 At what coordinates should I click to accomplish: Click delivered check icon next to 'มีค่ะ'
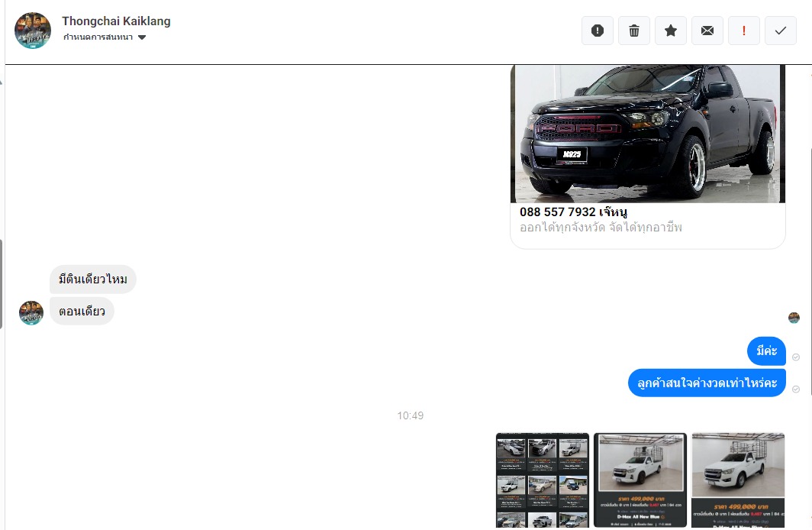(796, 357)
